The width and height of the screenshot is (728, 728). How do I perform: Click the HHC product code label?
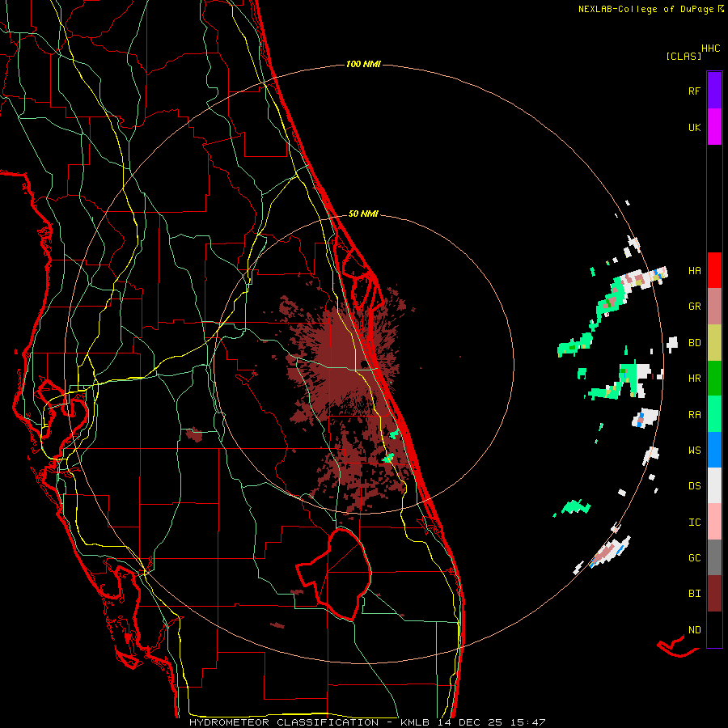tap(711, 49)
